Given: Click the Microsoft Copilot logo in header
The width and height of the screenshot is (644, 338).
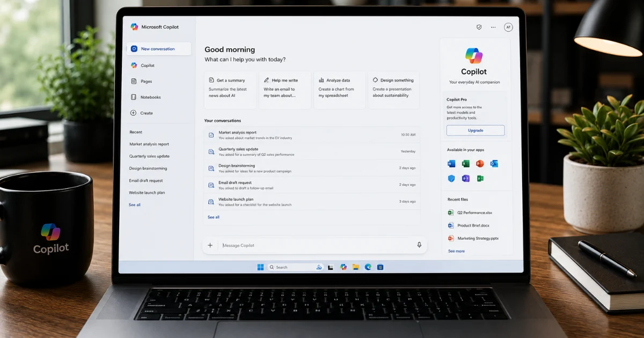Looking at the screenshot, I should 134,27.
